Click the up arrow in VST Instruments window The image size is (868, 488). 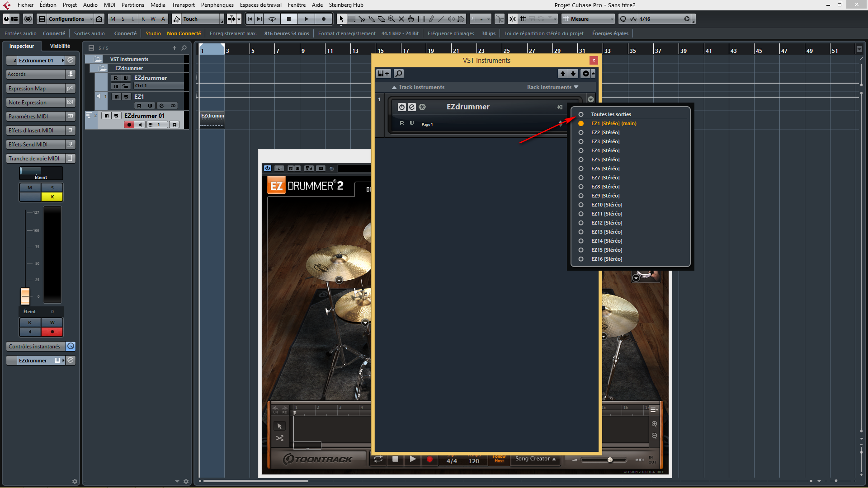563,74
